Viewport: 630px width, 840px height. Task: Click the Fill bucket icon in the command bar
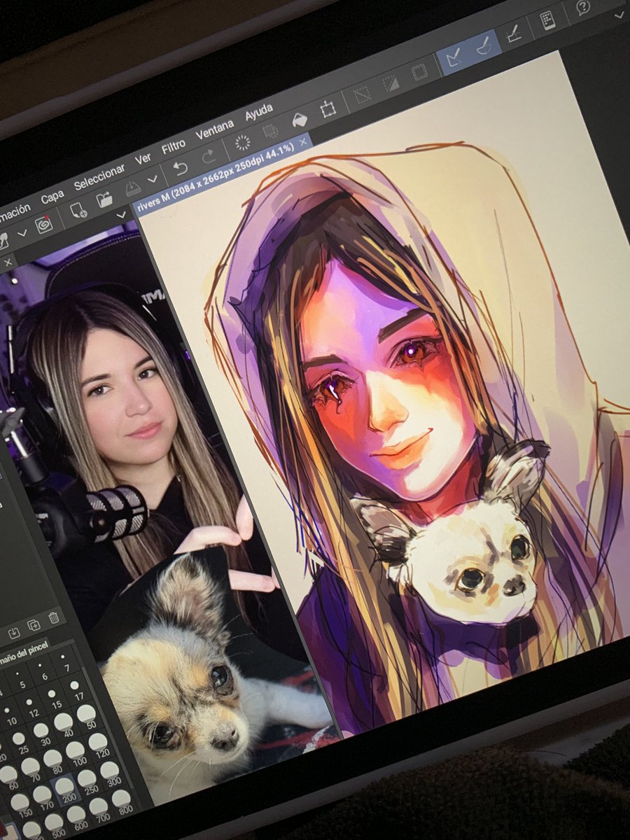(299, 120)
